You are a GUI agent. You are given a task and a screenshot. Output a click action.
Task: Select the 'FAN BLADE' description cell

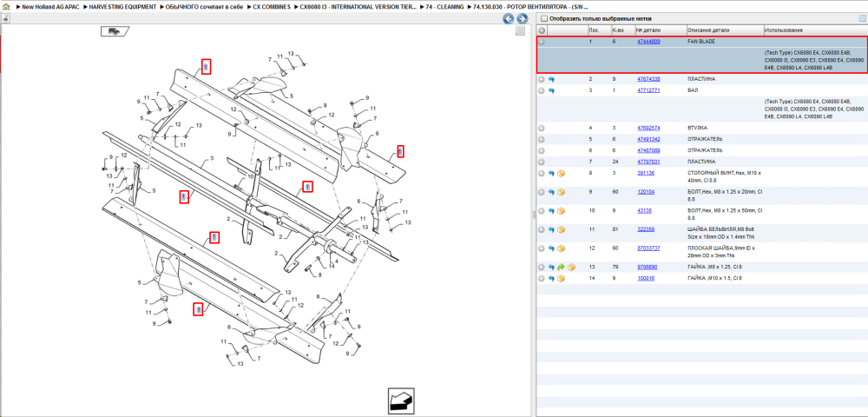coord(700,42)
